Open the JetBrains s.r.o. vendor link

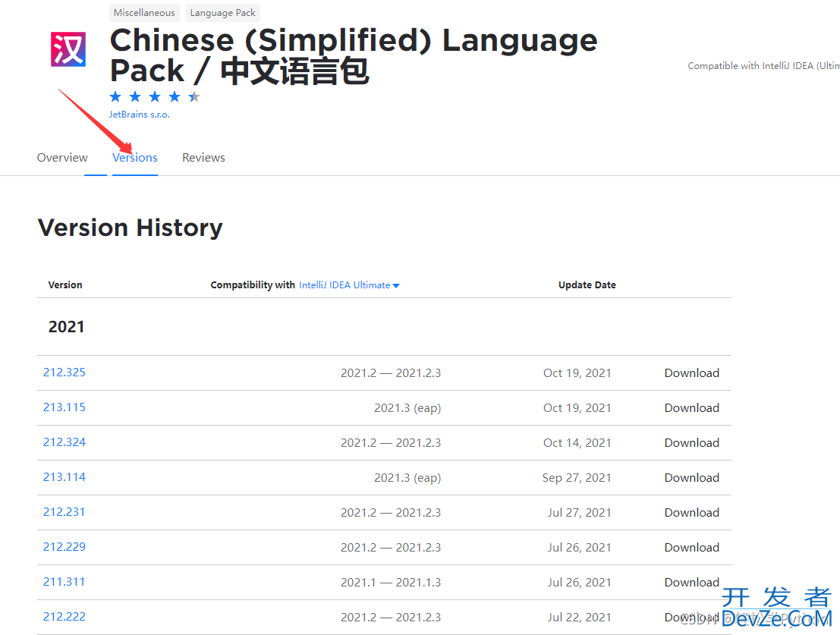coord(140,115)
